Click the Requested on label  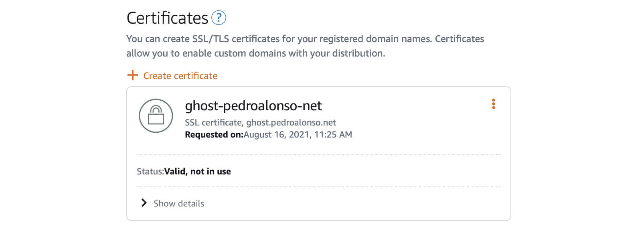point(214,135)
